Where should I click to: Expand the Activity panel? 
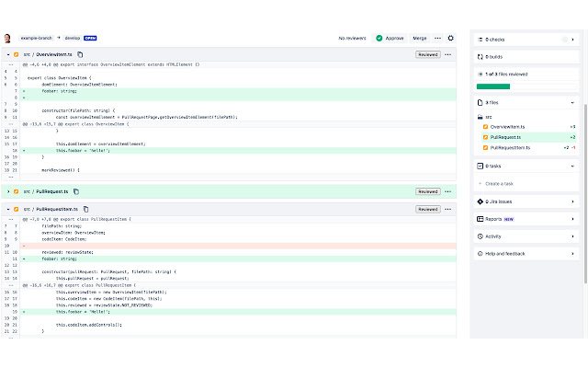pos(572,236)
